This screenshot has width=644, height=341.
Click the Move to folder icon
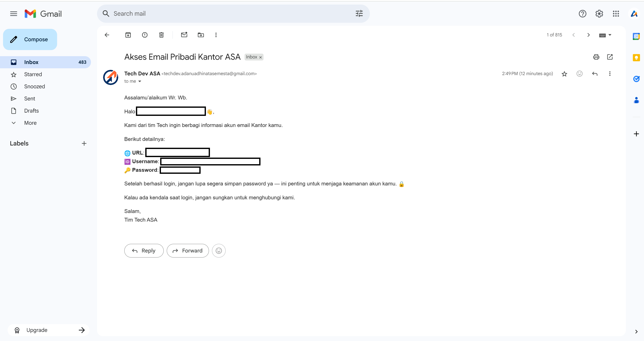tap(201, 35)
